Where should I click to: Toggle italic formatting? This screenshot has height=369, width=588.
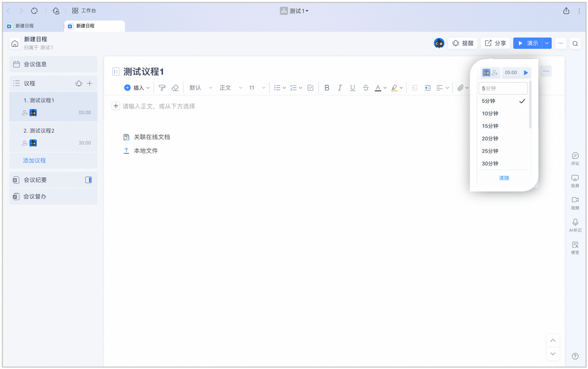339,88
